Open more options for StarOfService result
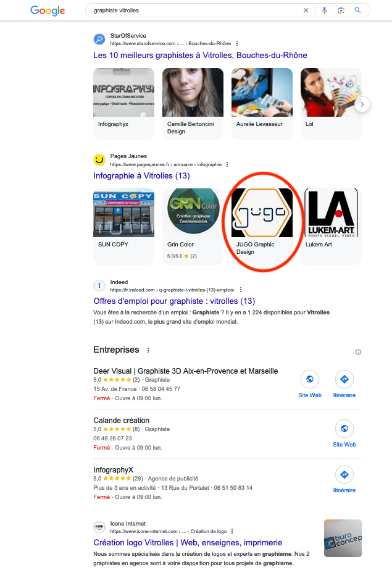The height and width of the screenshot is (575, 392). (x=237, y=43)
